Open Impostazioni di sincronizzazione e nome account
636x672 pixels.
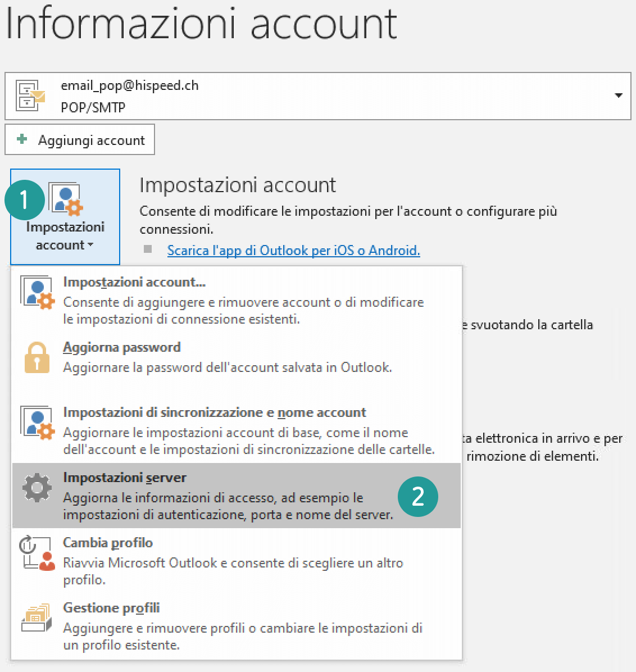tap(236, 430)
